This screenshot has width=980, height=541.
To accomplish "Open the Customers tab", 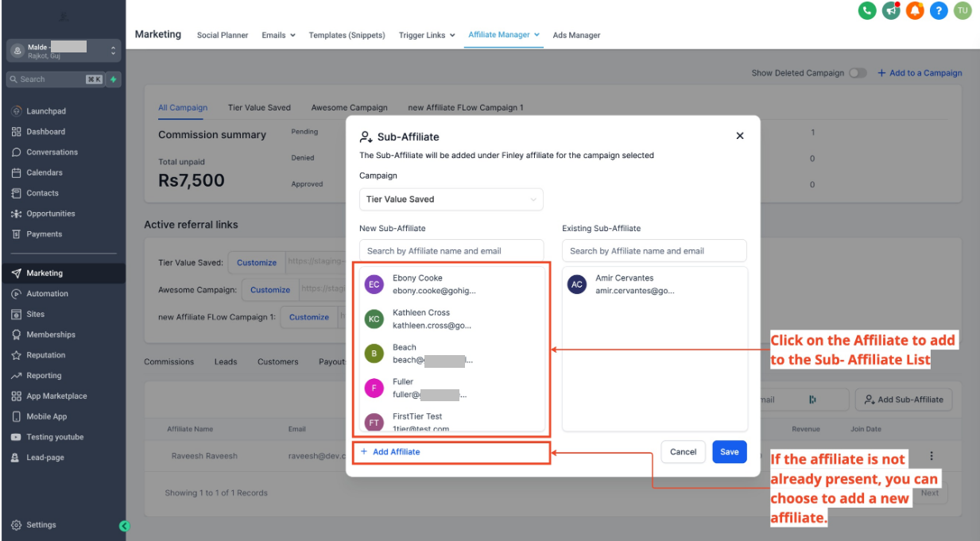I will pos(277,361).
